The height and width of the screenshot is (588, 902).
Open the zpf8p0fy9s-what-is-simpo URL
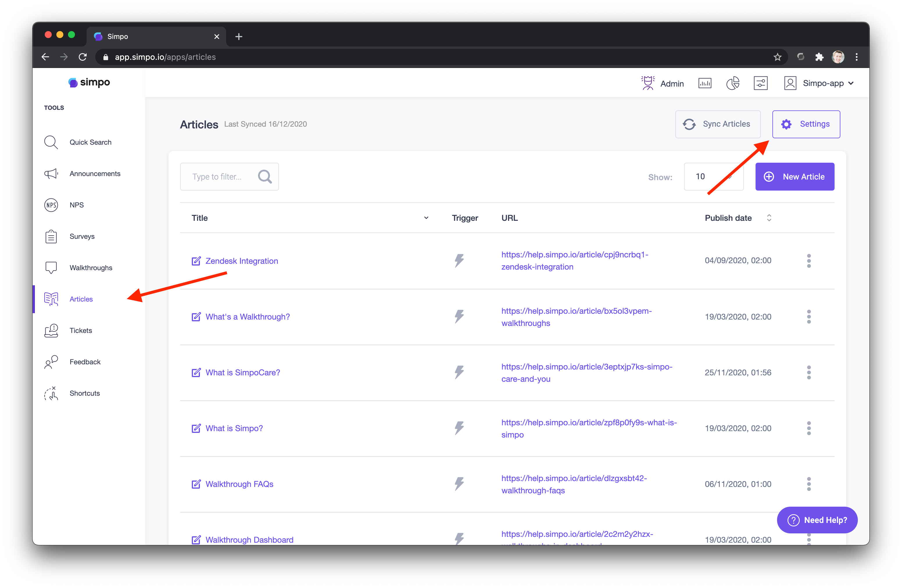pos(588,429)
